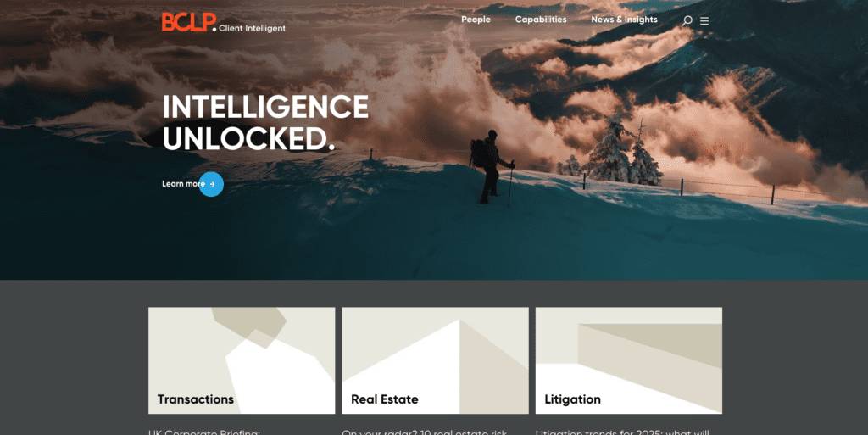The width and height of the screenshot is (868, 435).
Task: Open the News & Insights menu item
Action: (x=624, y=20)
